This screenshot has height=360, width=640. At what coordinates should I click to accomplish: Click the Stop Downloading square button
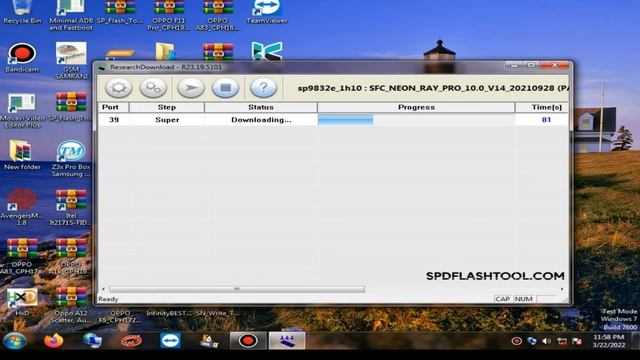225,88
